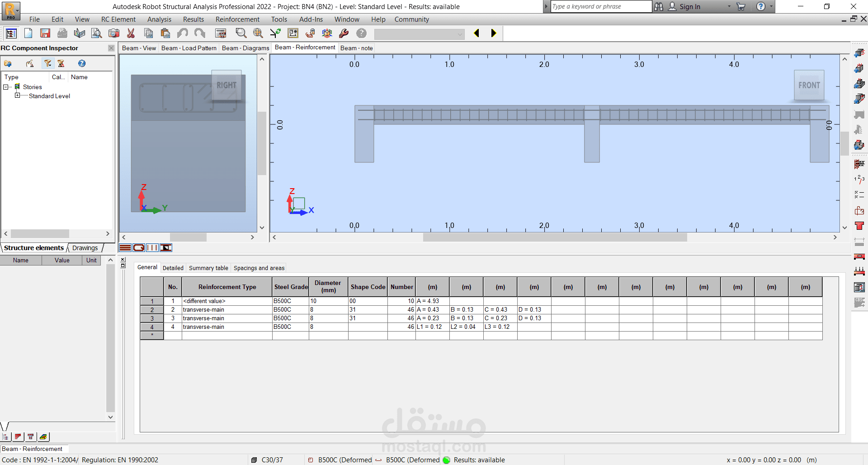Click the '<different value>' reinforcement type cell
This screenshot has width=868, height=465.
[227, 301]
